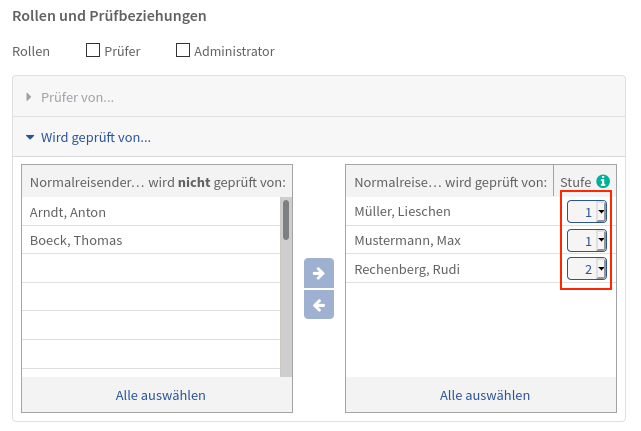The width and height of the screenshot is (641, 431).
Task: Click 'Normalreisender… wird nicht geprüft von:' header
Action: pyautogui.click(x=158, y=182)
